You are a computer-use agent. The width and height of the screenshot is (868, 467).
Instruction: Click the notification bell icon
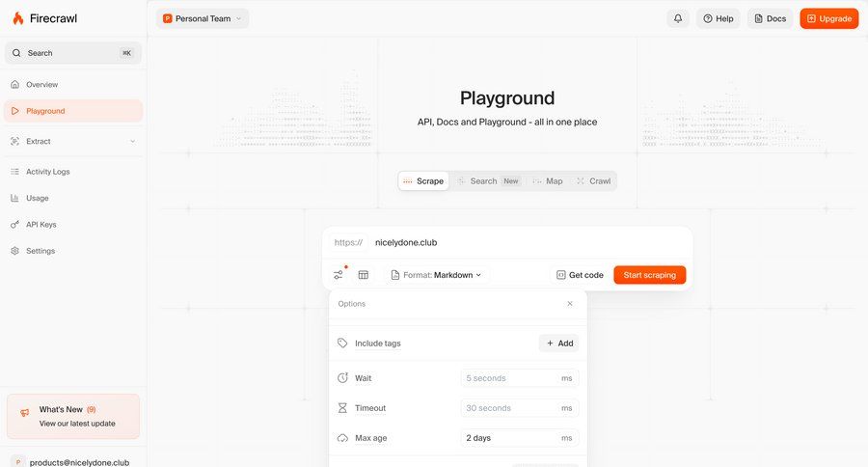[x=678, y=18]
